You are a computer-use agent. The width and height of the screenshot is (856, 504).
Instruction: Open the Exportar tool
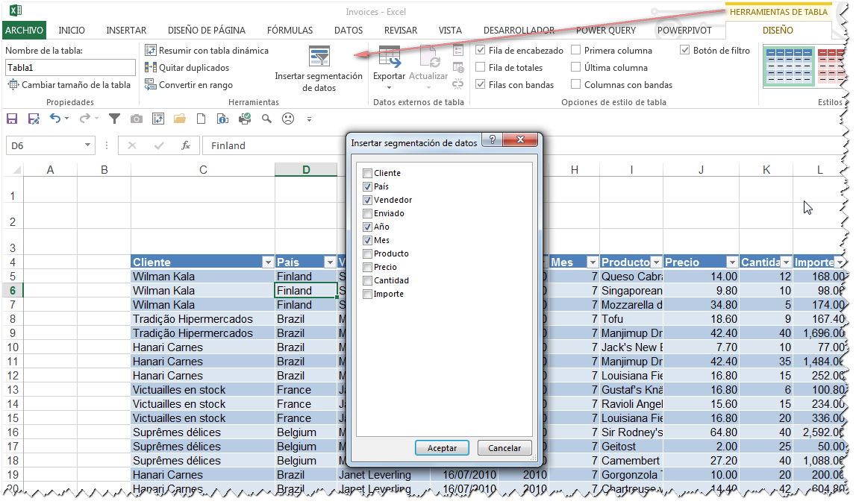pyautogui.click(x=389, y=67)
